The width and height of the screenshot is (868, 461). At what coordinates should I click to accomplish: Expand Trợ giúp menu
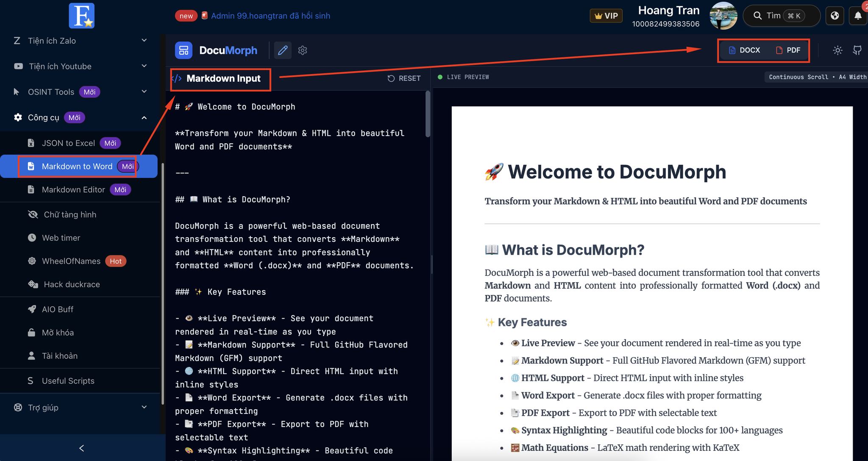pos(81,407)
